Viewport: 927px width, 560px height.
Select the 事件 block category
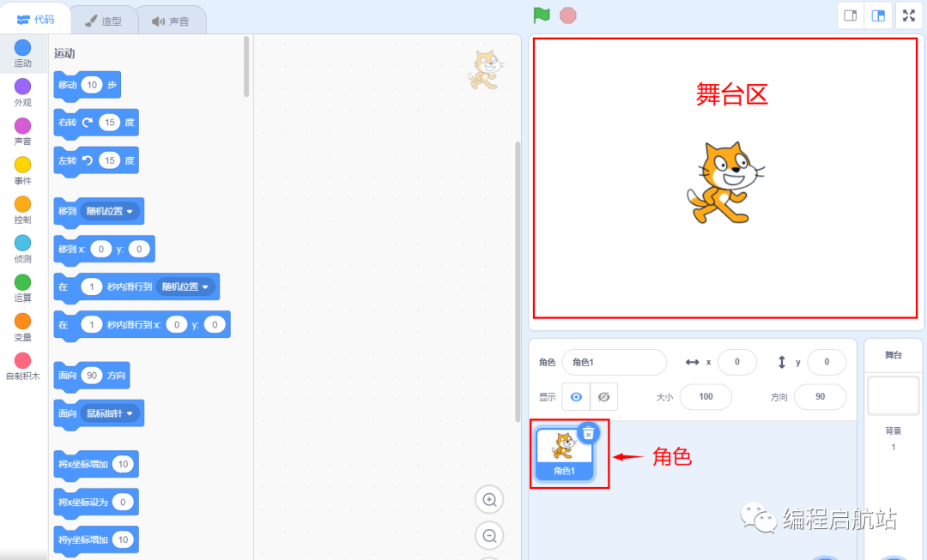point(22,171)
